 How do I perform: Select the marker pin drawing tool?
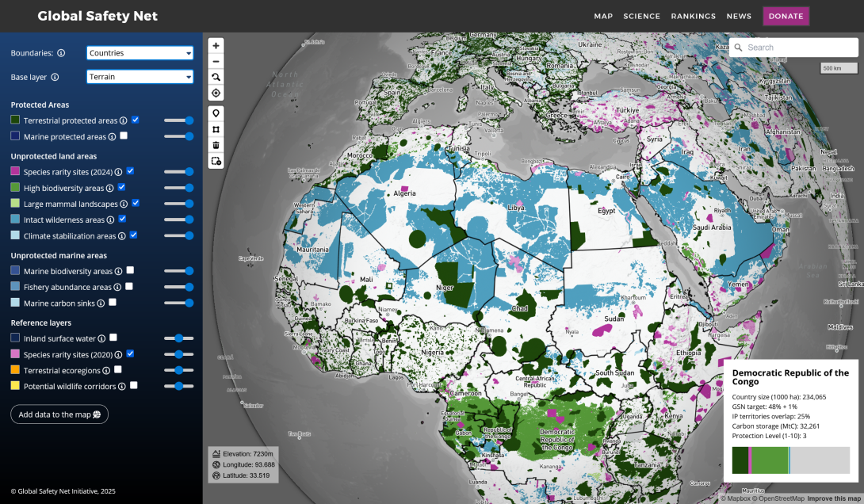[216, 113]
